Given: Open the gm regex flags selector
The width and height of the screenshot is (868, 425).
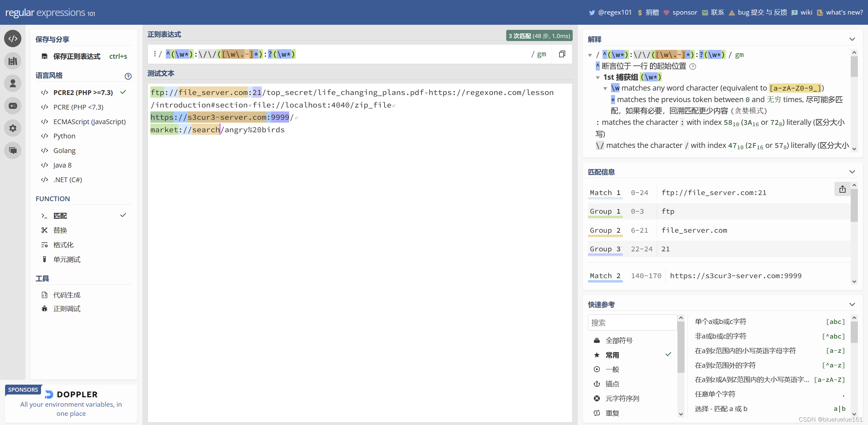Looking at the screenshot, I should click(541, 54).
